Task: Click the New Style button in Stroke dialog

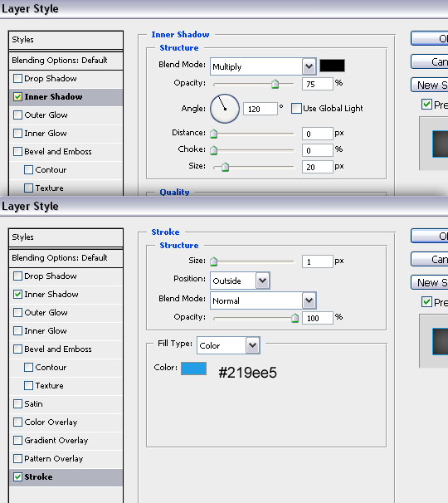Action: point(430,282)
